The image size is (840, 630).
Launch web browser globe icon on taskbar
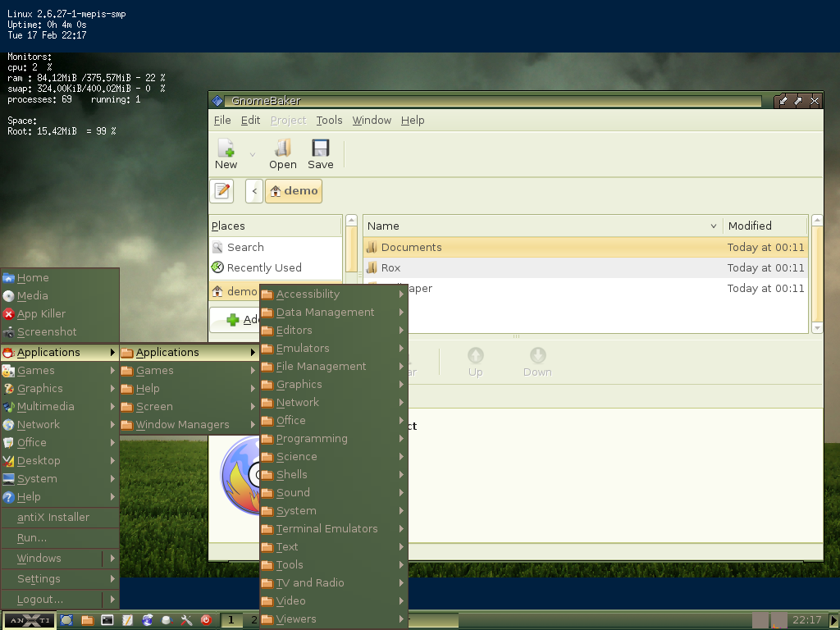[148, 620]
